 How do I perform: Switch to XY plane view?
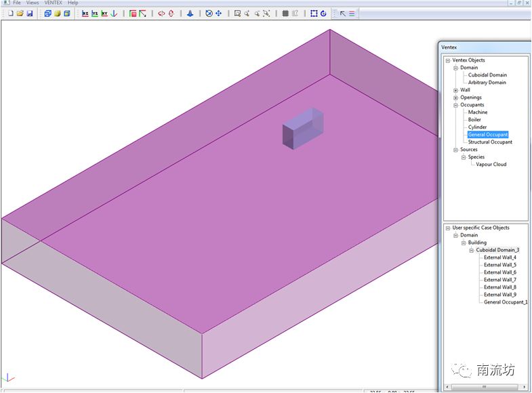pos(104,14)
